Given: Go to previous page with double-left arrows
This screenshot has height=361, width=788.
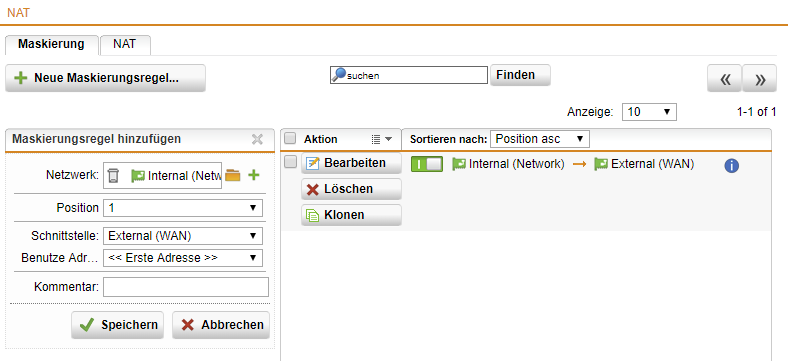Looking at the screenshot, I should (x=724, y=79).
